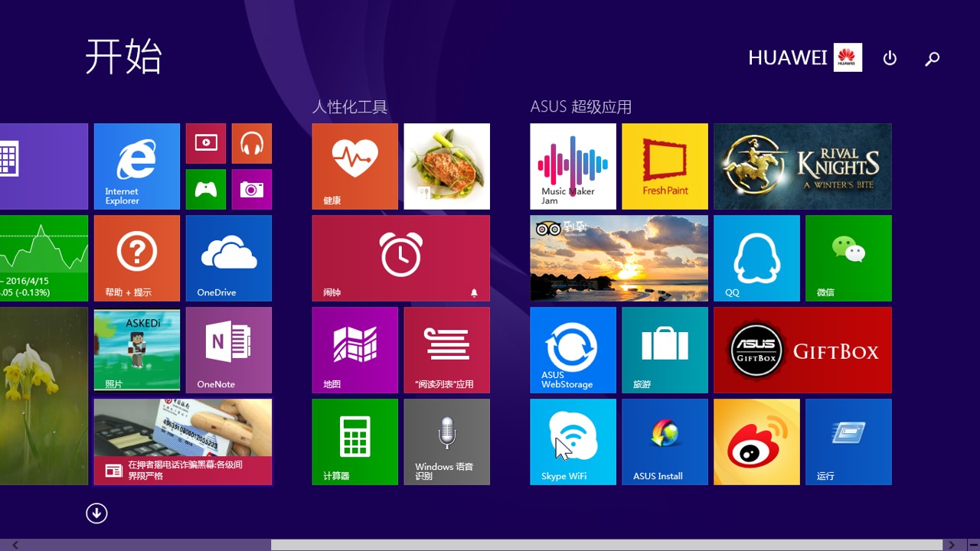Screen dimensions: 980x551
Task: Open the 闹钟 alarm clock tile
Action: click(x=401, y=258)
